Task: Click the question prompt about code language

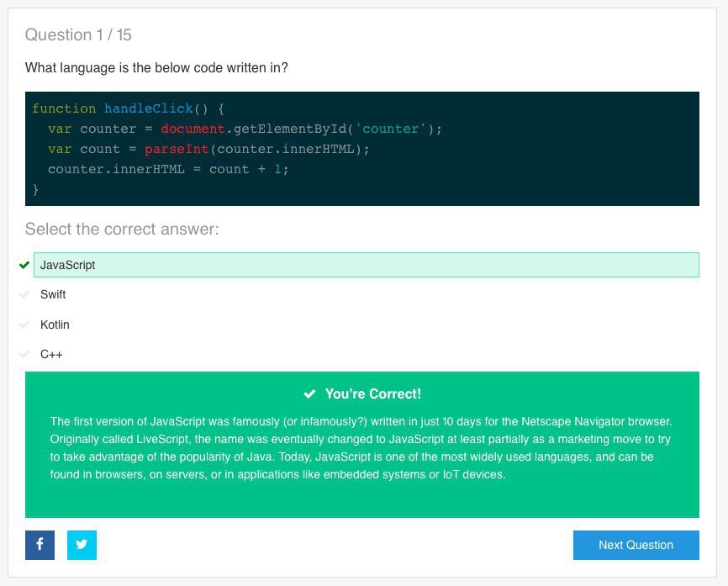Action: (156, 67)
